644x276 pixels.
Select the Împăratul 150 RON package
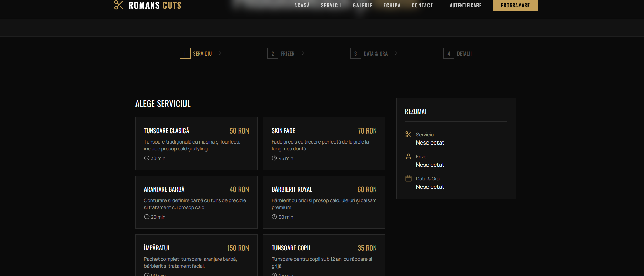click(x=196, y=255)
